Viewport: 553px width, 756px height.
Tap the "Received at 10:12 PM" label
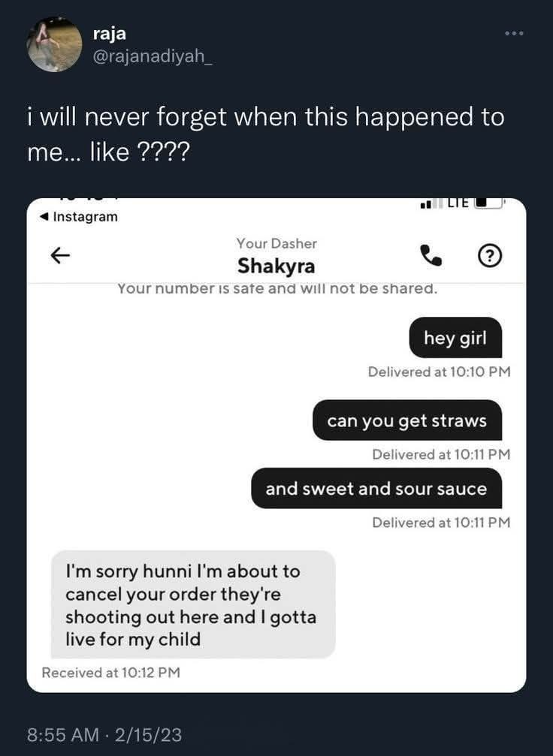point(111,672)
